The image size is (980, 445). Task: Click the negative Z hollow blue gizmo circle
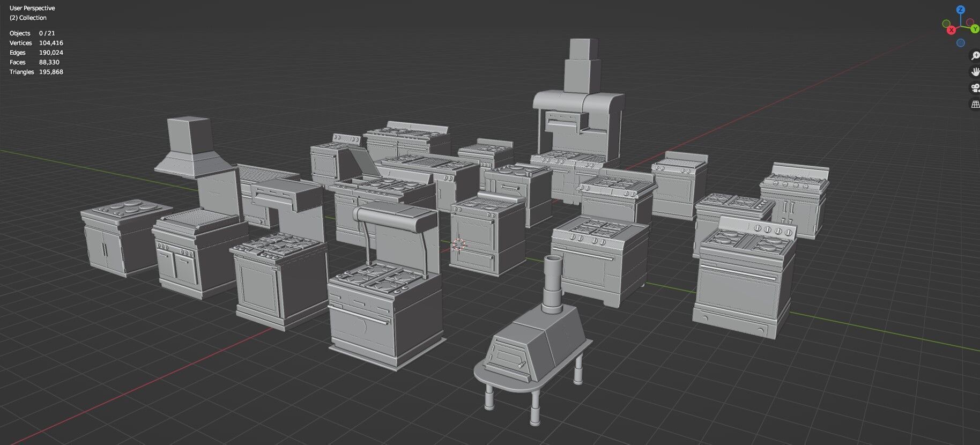(x=961, y=43)
